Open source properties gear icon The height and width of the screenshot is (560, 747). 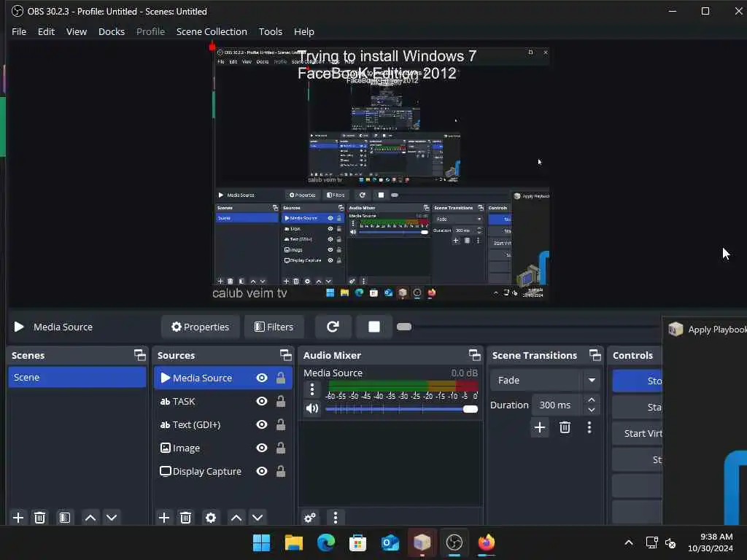[211, 518]
